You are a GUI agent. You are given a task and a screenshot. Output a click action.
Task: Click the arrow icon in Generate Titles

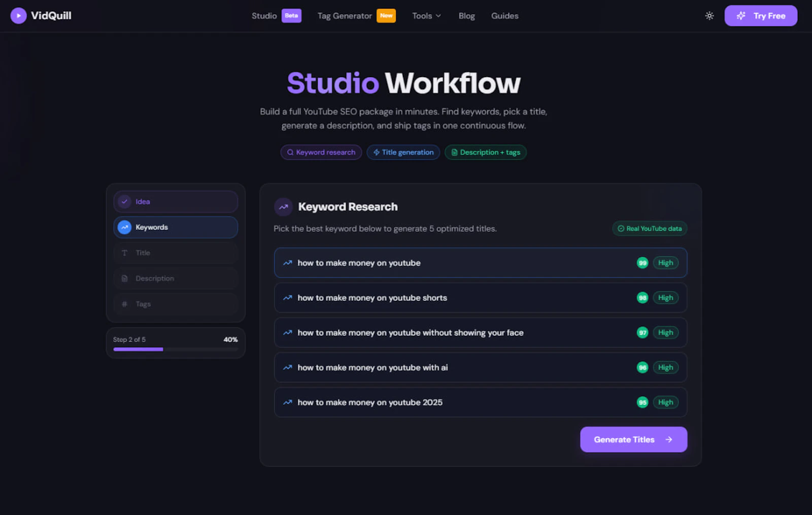click(x=669, y=439)
